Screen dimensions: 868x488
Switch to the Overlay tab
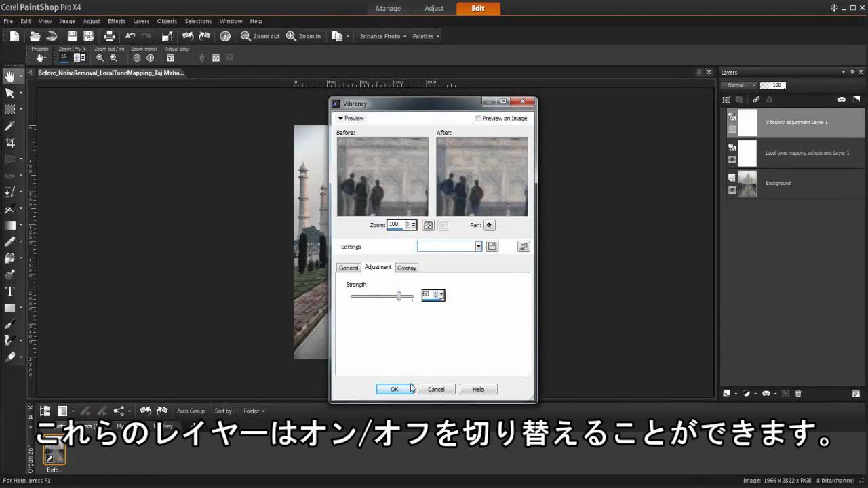(x=407, y=268)
